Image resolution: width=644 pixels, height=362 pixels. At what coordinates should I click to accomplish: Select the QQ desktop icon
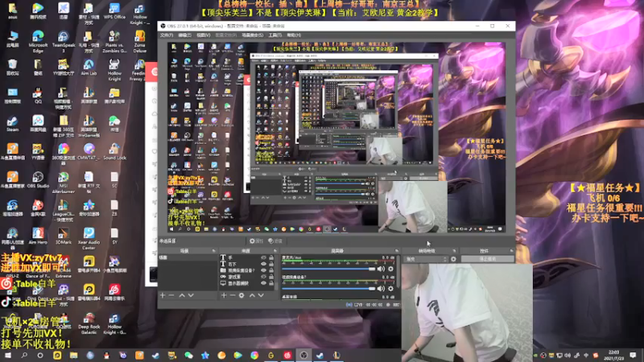tap(38, 96)
